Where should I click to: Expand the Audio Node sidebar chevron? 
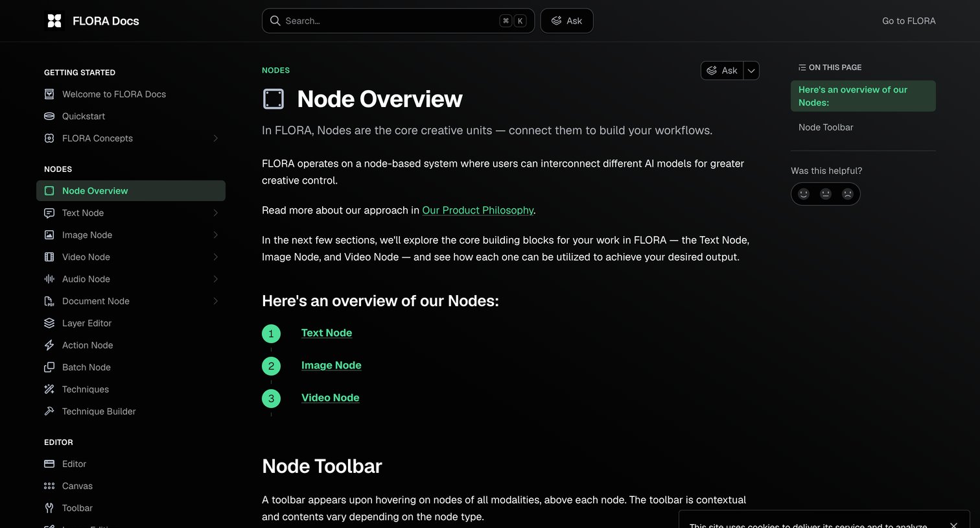pos(215,279)
